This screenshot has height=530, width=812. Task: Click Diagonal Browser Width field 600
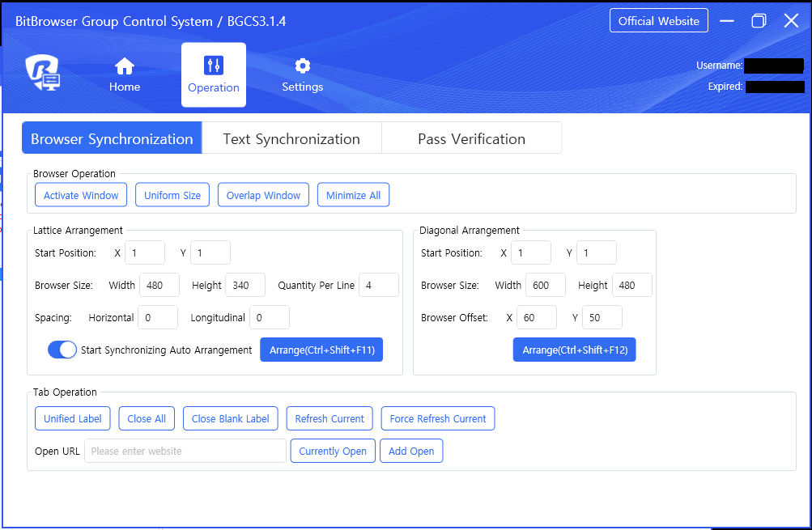pyautogui.click(x=546, y=285)
